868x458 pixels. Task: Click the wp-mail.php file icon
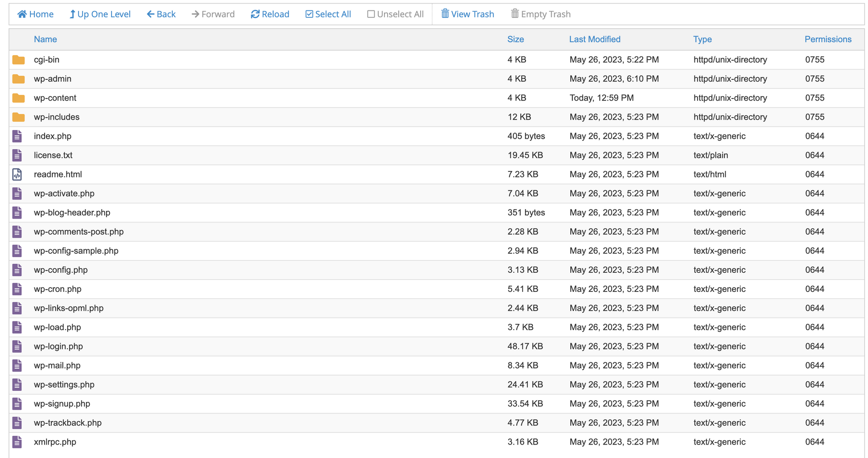[17, 365]
